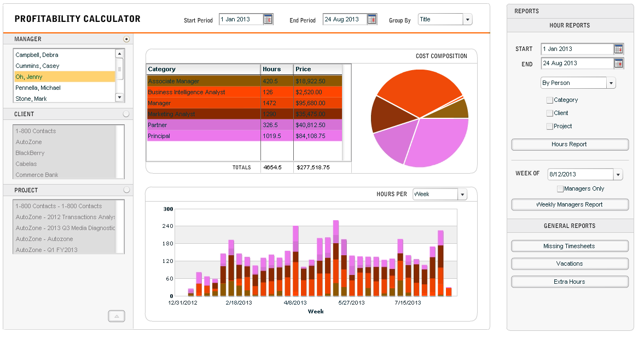Image resolution: width=644 pixels, height=338 pixels.
Task: Click the BlackBerry client entry
Action: click(65, 153)
